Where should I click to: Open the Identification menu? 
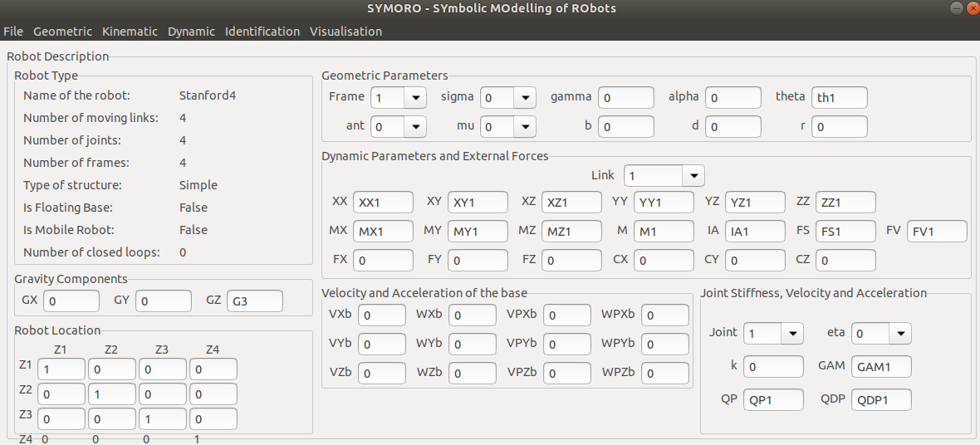[x=262, y=32]
